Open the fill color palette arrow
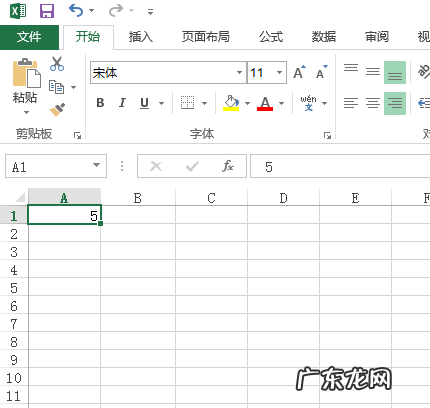 (x=247, y=103)
